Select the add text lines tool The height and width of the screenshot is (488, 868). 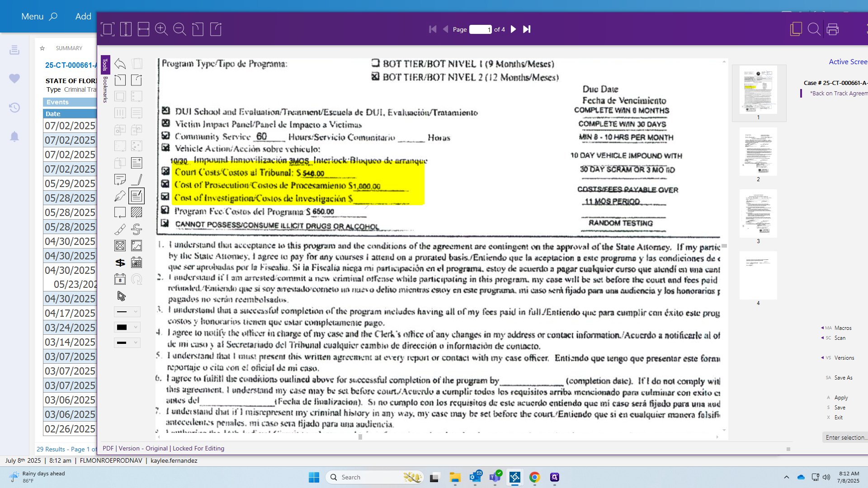coord(137,163)
